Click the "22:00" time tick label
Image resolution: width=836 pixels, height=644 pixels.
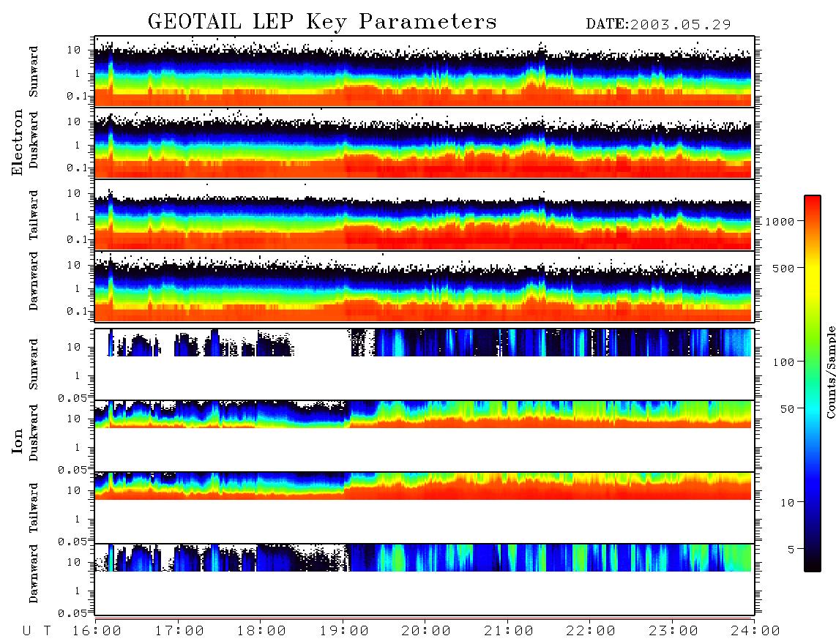click(x=591, y=631)
